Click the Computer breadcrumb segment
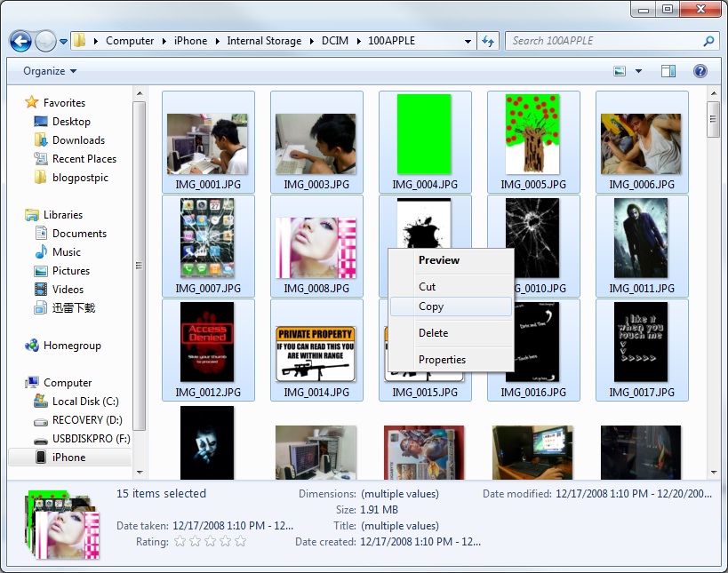 point(130,41)
